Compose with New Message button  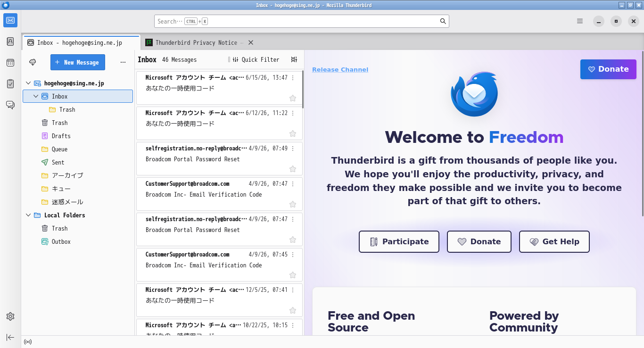coord(78,62)
